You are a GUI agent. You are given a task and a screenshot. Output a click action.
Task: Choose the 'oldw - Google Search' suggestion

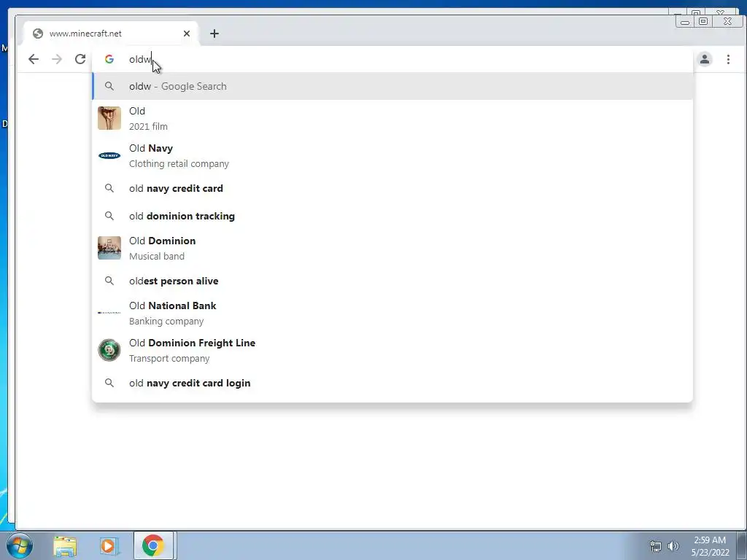(392, 86)
